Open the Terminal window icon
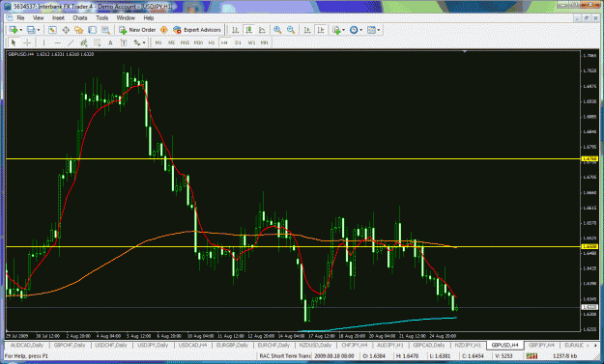This screenshot has width=604, height=364. [x=92, y=30]
